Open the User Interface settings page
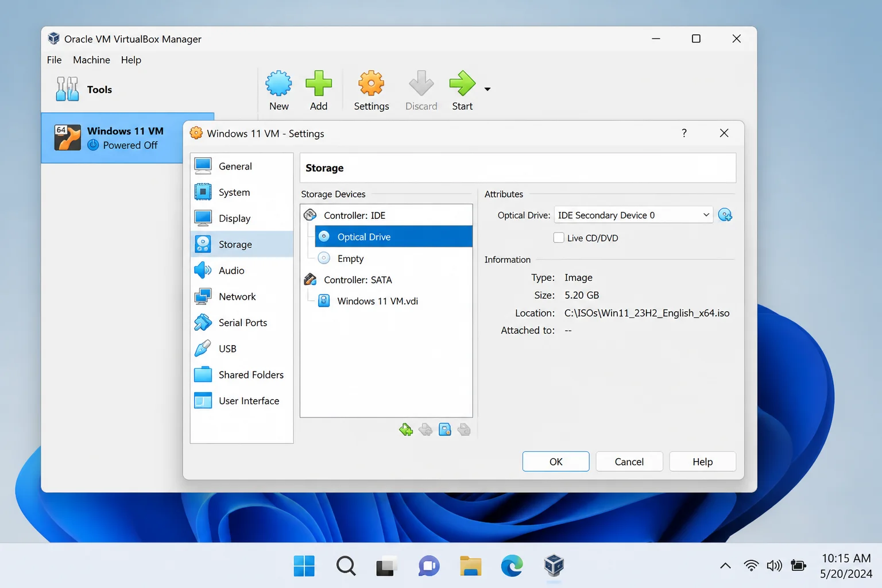 [x=242, y=401]
